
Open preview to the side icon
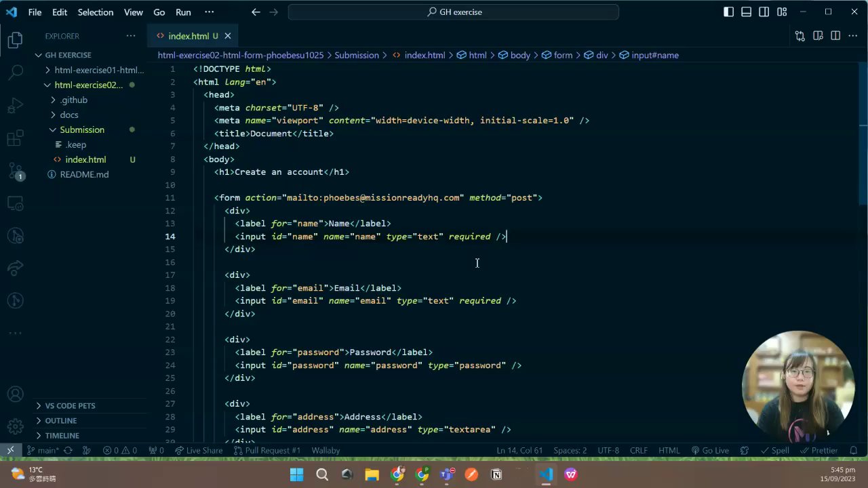(818, 36)
